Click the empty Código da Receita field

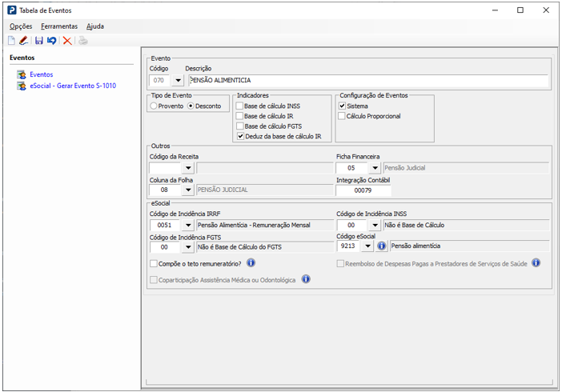pos(165,168)
